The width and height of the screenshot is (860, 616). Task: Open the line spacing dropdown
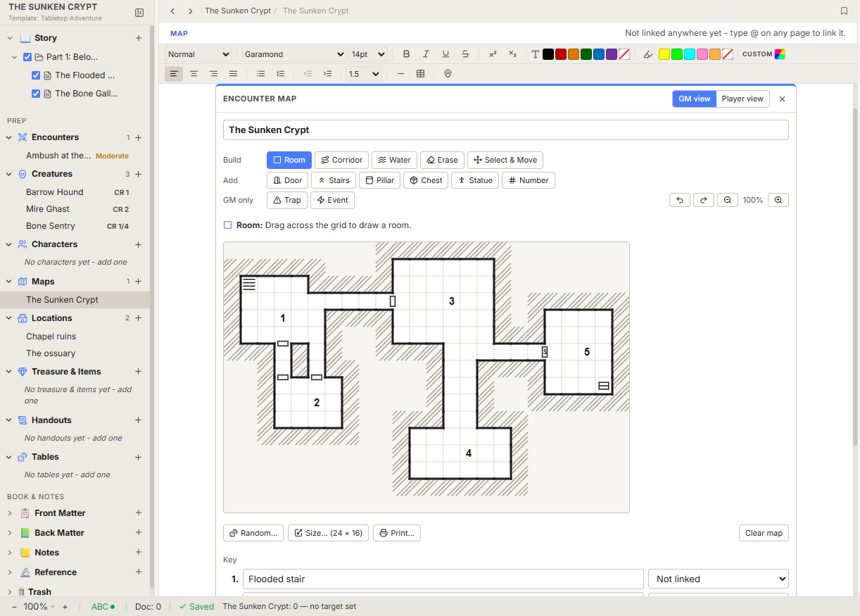[x=363, y=73]
